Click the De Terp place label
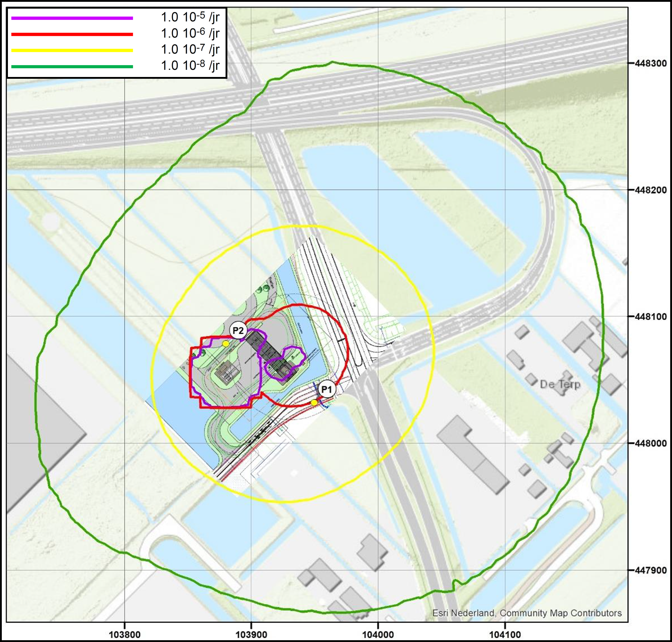The height and width of the screenshot is (642, 672). click(x=560, y=384)
